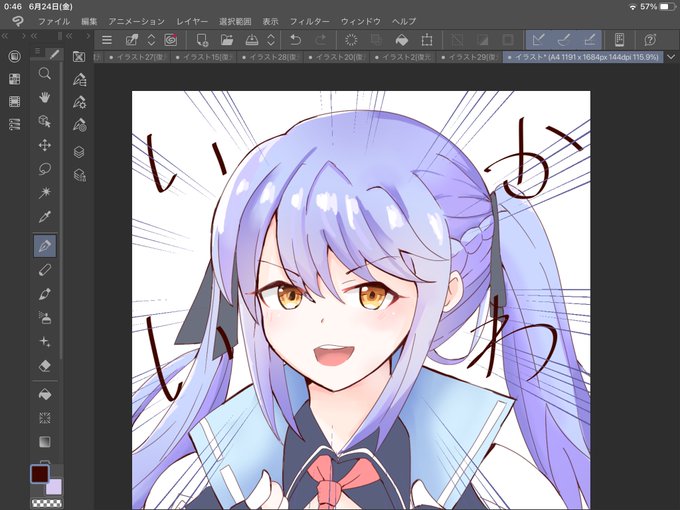Open the フィルター menu

[x=309, y=21]
